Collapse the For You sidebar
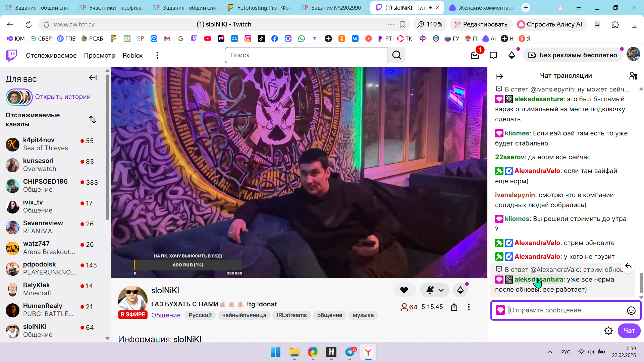644x362 pixels. (x=93, y=78)
